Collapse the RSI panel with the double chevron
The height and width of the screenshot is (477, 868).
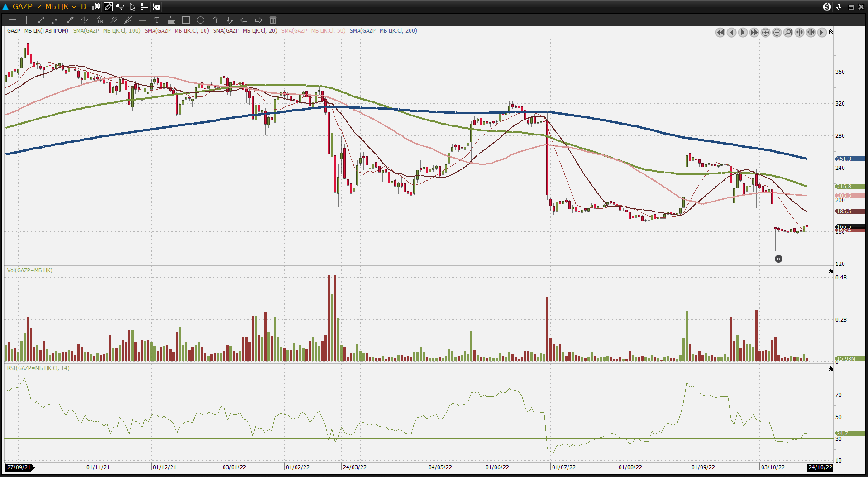point(830,369)
